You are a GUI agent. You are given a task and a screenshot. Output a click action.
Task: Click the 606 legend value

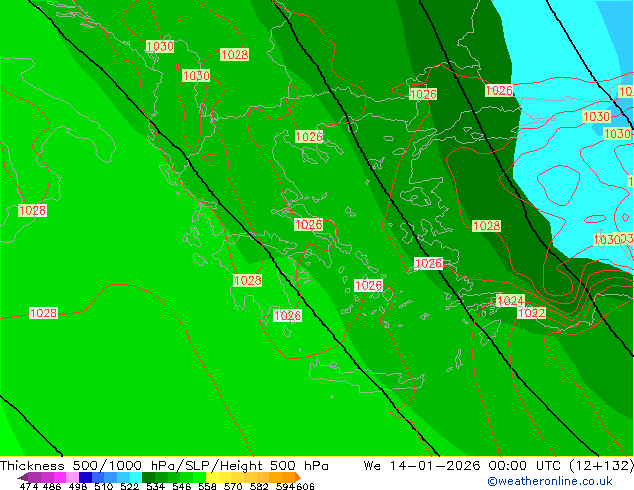(305, 486)
